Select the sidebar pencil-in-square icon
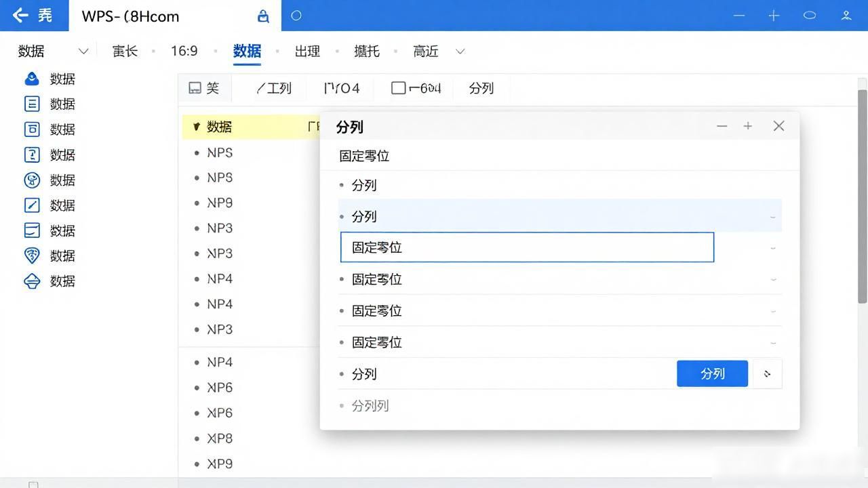 point(32,205)
